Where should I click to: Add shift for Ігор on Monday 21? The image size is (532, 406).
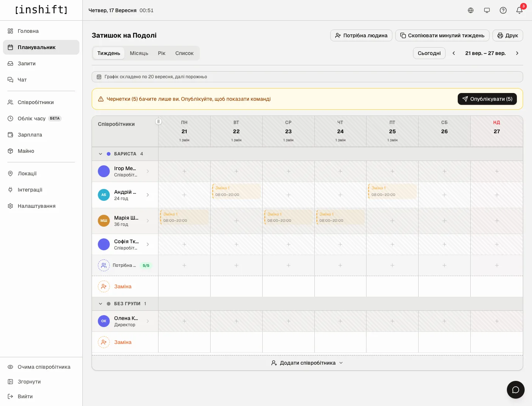click(x=184, y=171)
